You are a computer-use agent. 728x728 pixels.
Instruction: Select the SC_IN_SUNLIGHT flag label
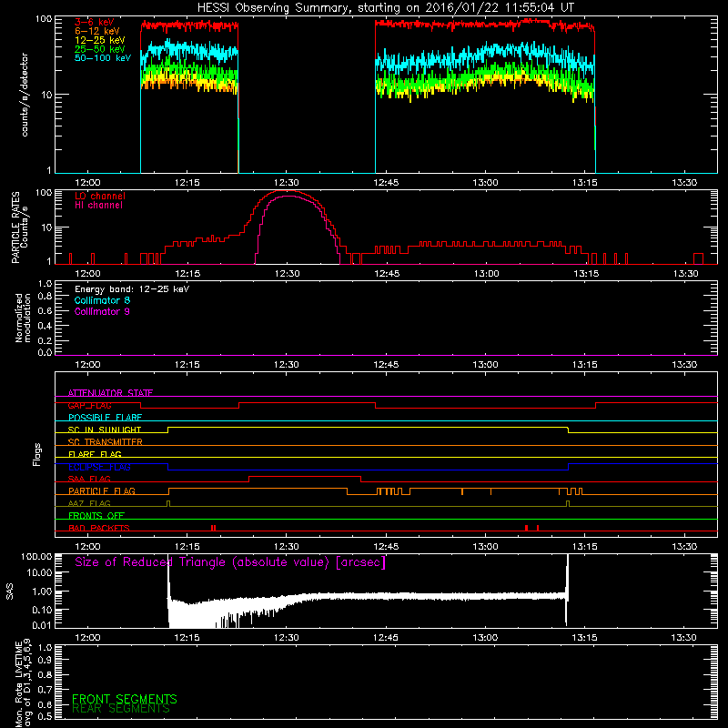click(x=105, y=430)
